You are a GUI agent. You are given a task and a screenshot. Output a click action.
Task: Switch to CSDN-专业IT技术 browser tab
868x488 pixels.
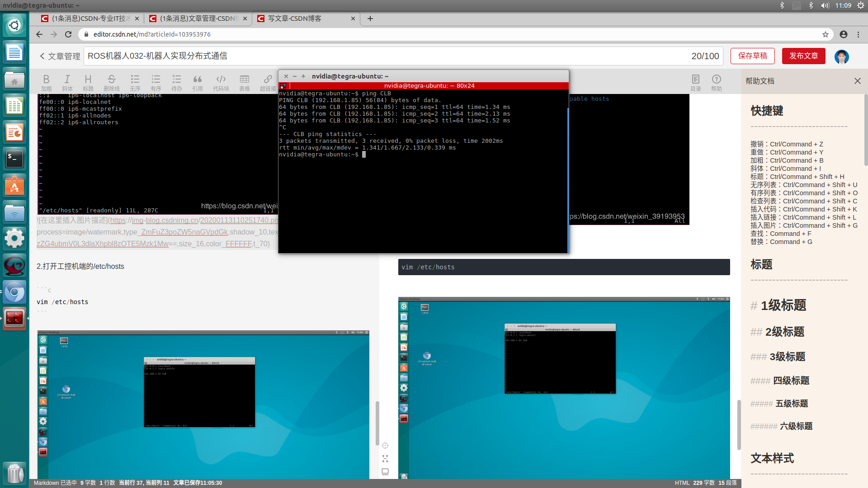coord(90,19)
